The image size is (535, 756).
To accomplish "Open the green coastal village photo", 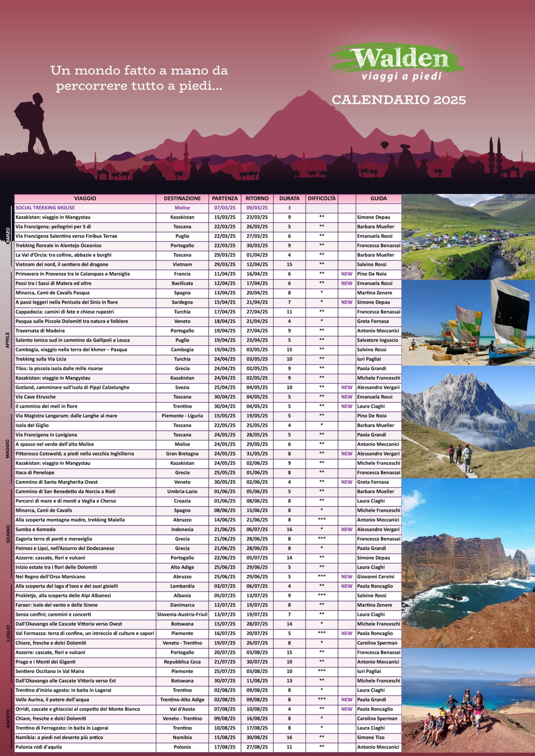I will 468,237.
